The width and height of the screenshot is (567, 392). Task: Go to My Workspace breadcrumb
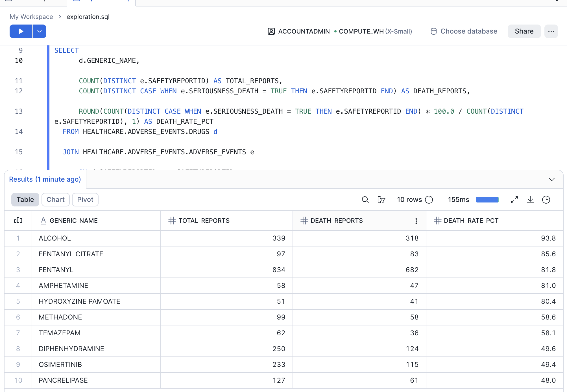click(x=31, y=17)
